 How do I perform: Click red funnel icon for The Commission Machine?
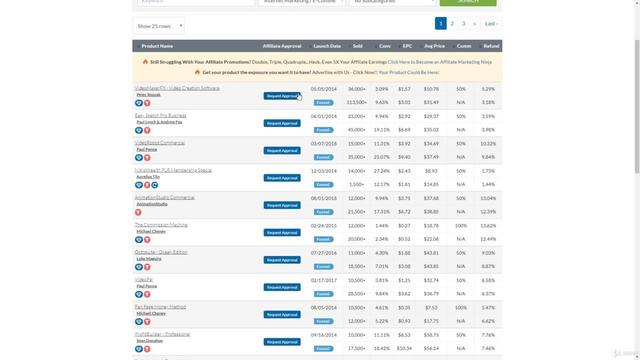147,240
